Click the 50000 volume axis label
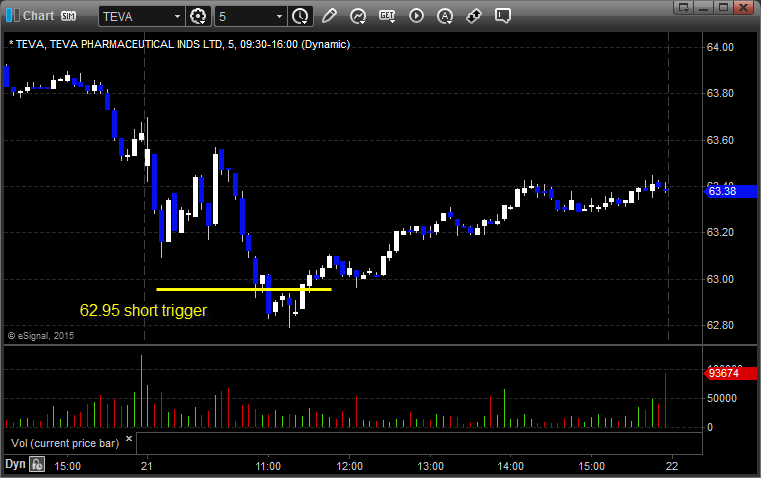This screenshot has height=478, width=761. coord(722,398)
